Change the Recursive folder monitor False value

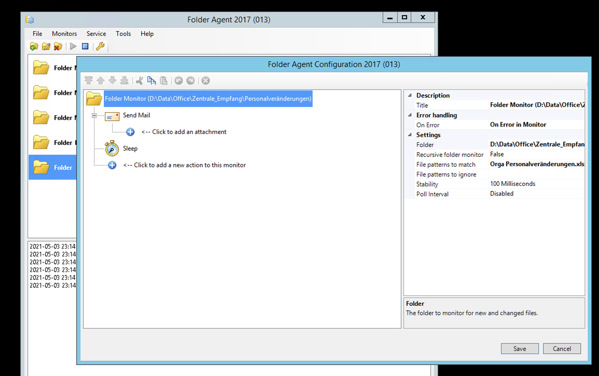537,154
